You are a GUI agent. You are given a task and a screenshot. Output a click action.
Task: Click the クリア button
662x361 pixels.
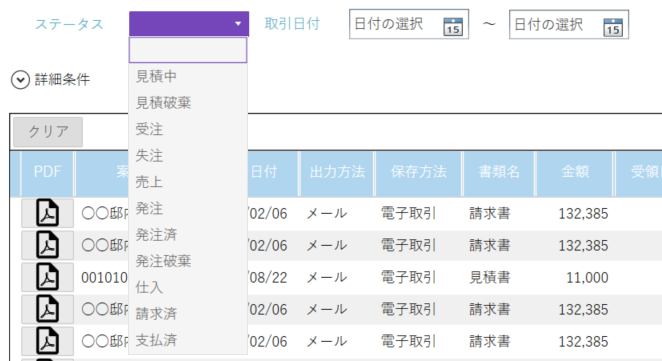pyautogui.click(x=48, y=132)
